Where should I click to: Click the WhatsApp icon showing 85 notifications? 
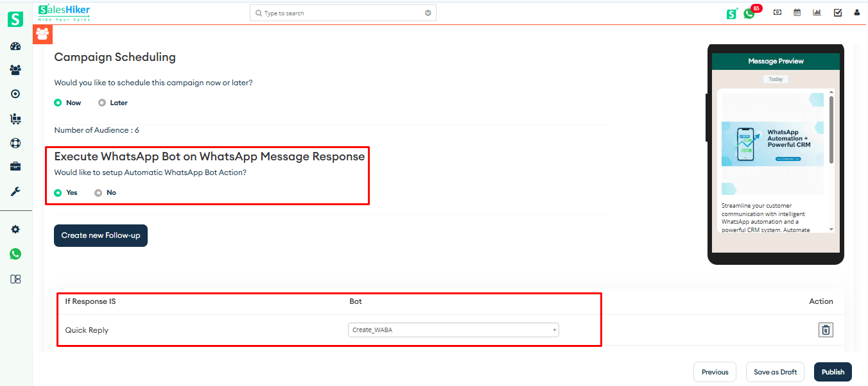tap(749, 12)
